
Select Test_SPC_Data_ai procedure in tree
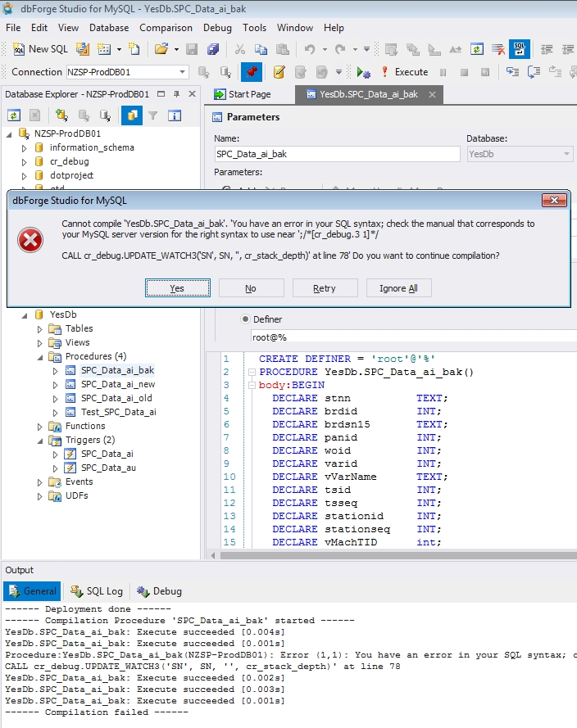point(119,412)
